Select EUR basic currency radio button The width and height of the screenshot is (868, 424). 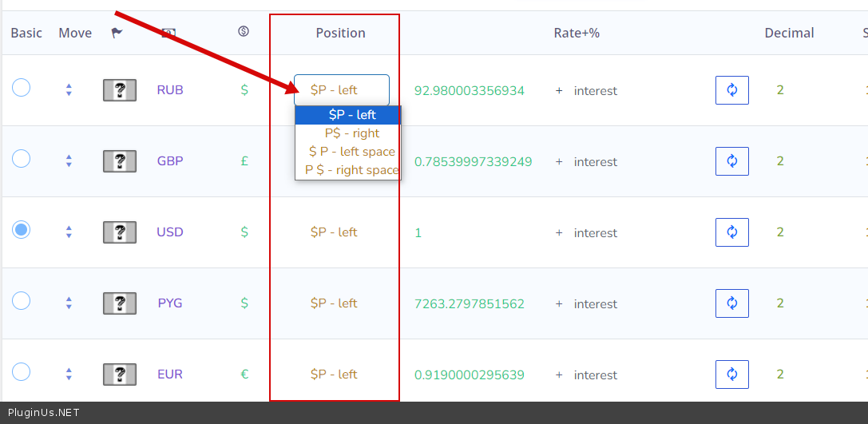click(x=22, y=372)
